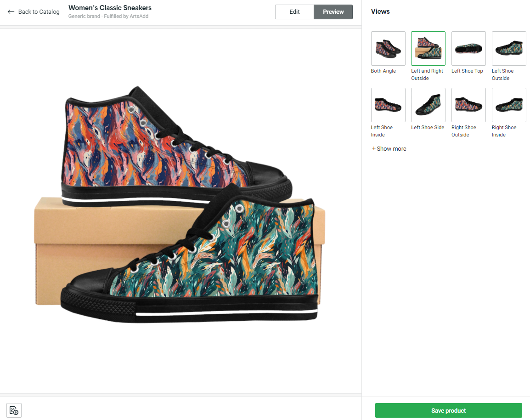This screenshot has height=420, width=530.
Task: Select the Both Angle view thumbnail
Action: pos(388,48)
